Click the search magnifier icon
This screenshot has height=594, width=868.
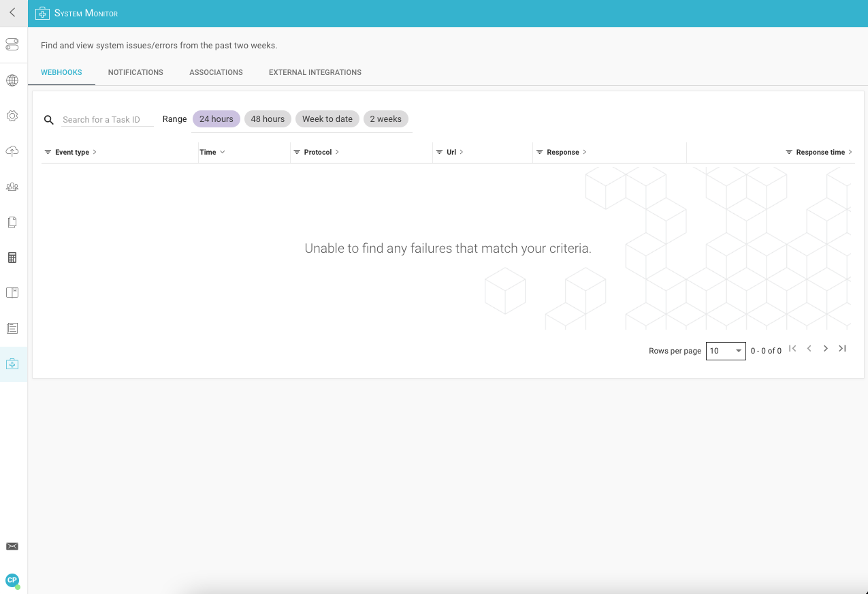tap(49, 120)
